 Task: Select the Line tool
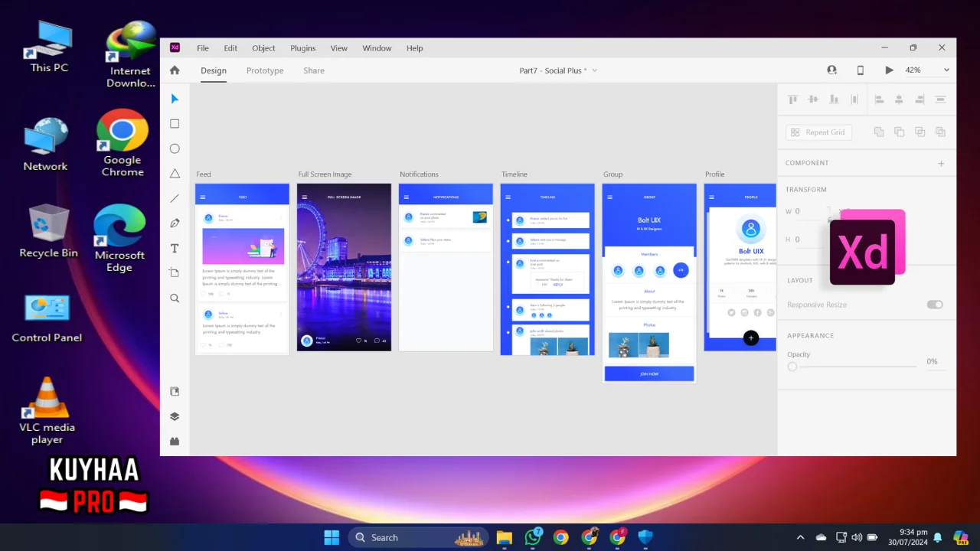[x=175, y=198]
